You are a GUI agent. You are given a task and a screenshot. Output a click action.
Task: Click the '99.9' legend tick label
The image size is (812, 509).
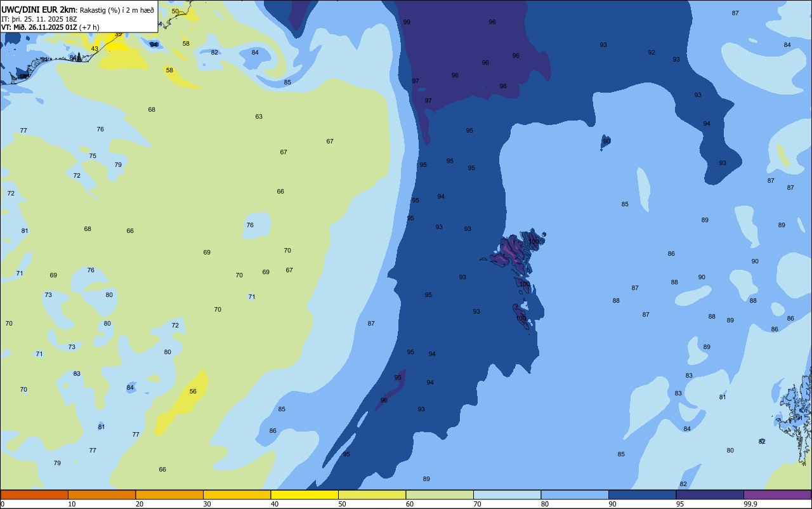[750, 504]
